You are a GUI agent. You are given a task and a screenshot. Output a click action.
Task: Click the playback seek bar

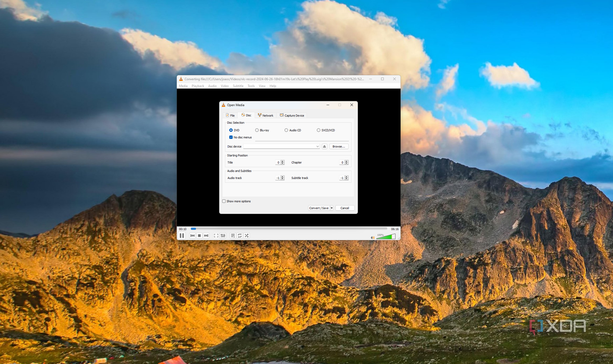click(289, 229)
